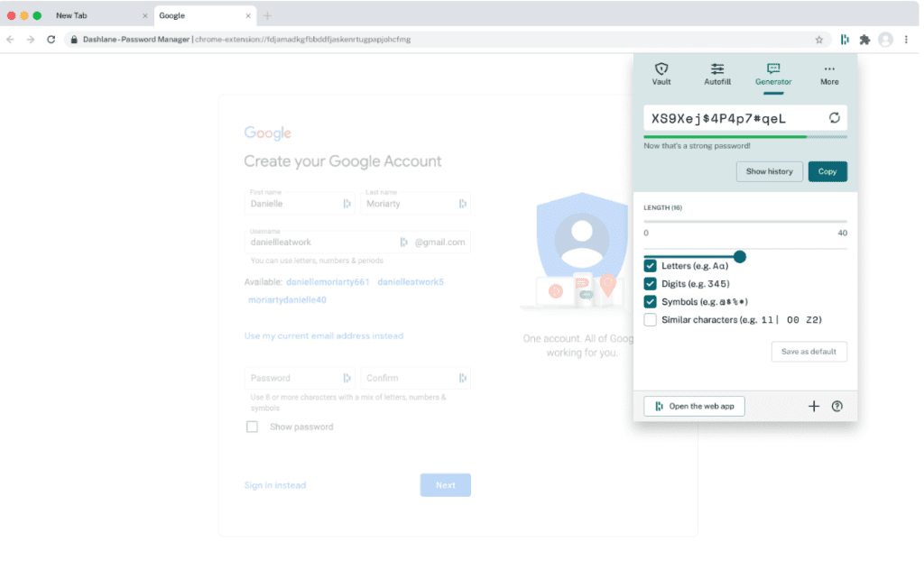Viewport: 924px width, 569px height.
Task: Open the Chrome extensions puzzle icon
Action: (x=864, y=40)
